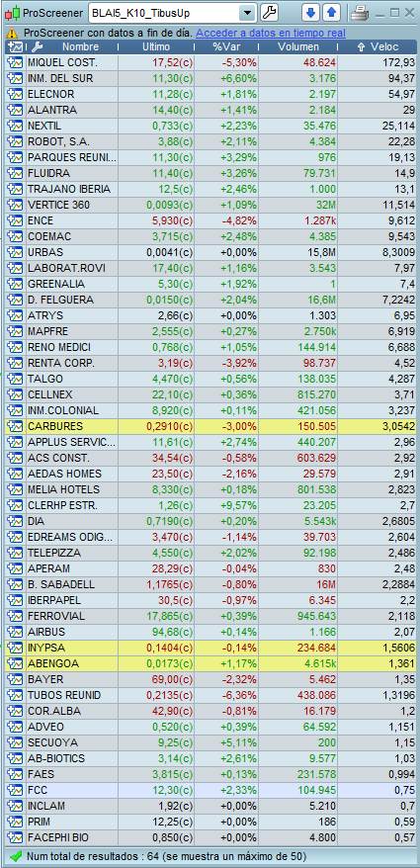Open chart icon for CARBURES
420x868 pixels.
click(14, 426)
